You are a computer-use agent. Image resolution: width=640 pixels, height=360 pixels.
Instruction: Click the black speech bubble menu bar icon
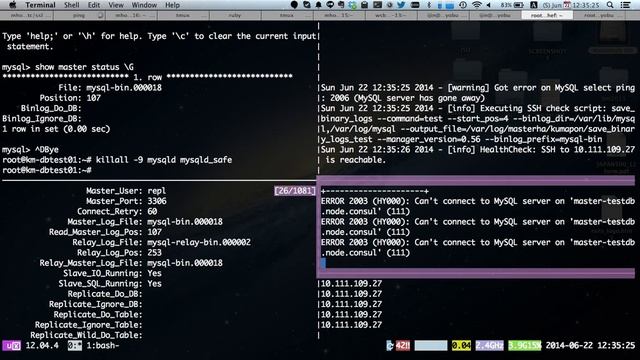click(294, 5)
